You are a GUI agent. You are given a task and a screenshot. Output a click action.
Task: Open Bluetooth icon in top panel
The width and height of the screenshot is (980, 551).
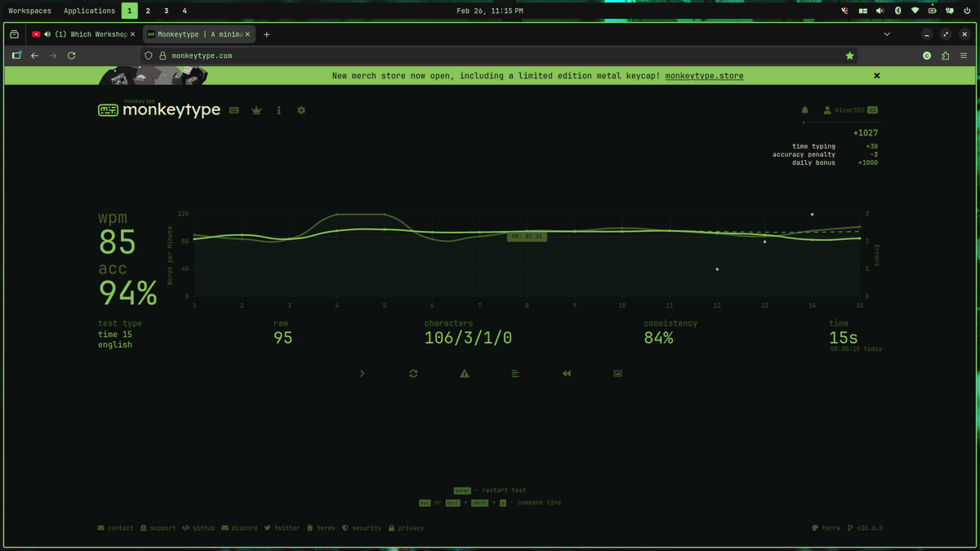point(898,11)
